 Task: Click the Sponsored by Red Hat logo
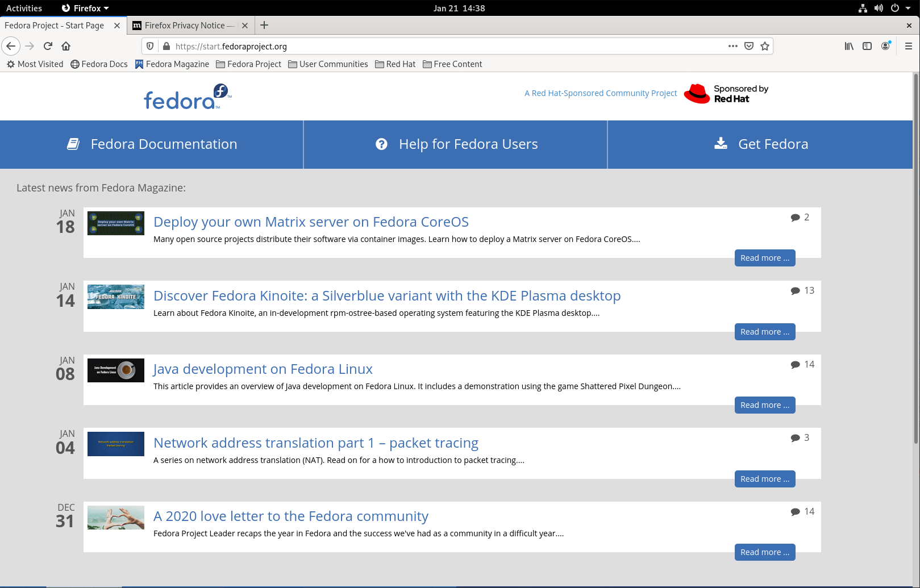coord(726,94)
